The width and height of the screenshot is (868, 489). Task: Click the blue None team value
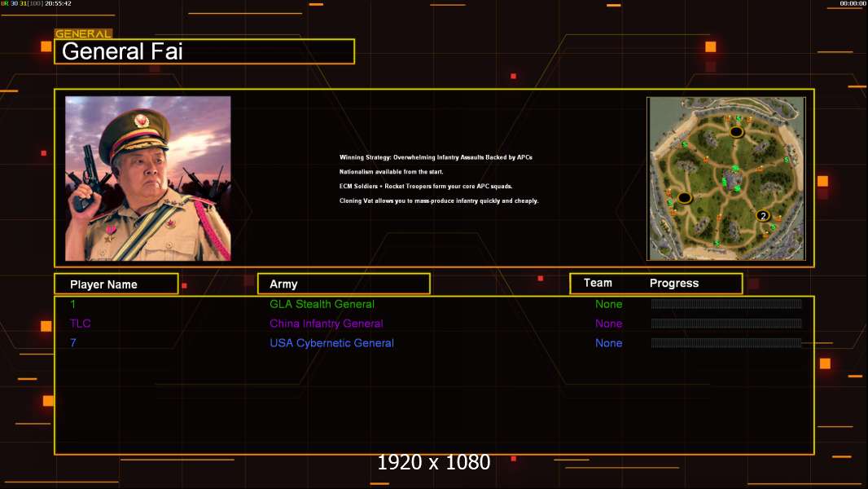coord(608,343)
